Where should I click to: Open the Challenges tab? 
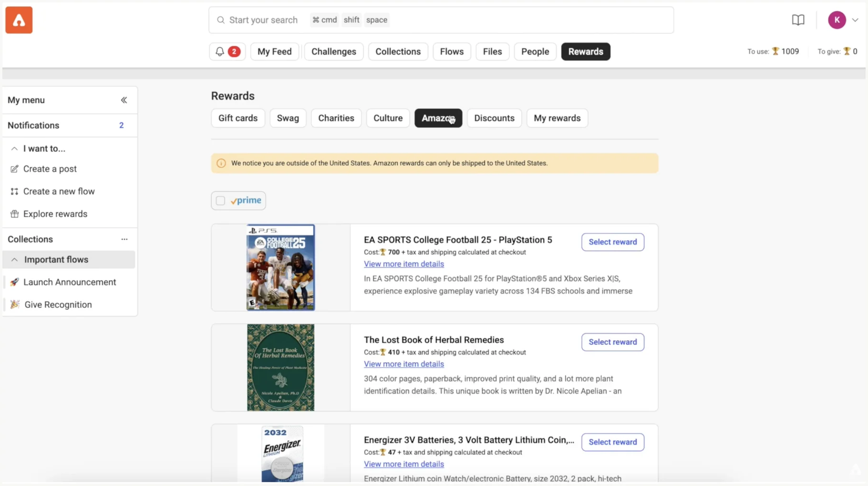coord(334,51)
